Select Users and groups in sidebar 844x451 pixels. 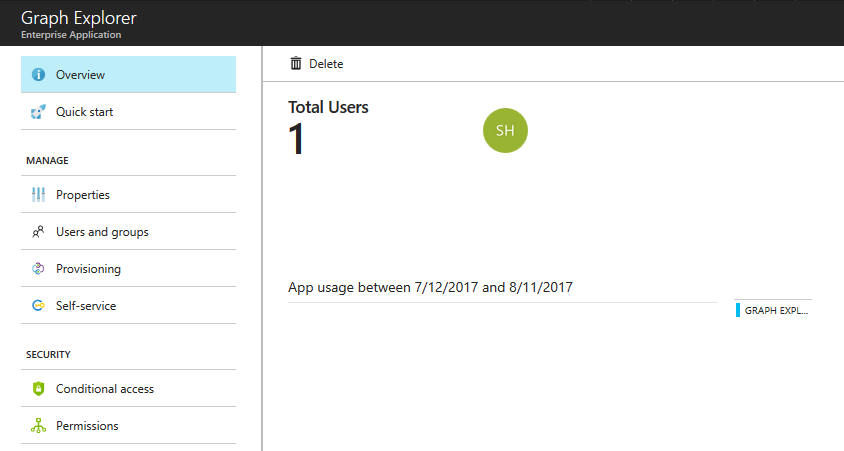click(128, 231)
